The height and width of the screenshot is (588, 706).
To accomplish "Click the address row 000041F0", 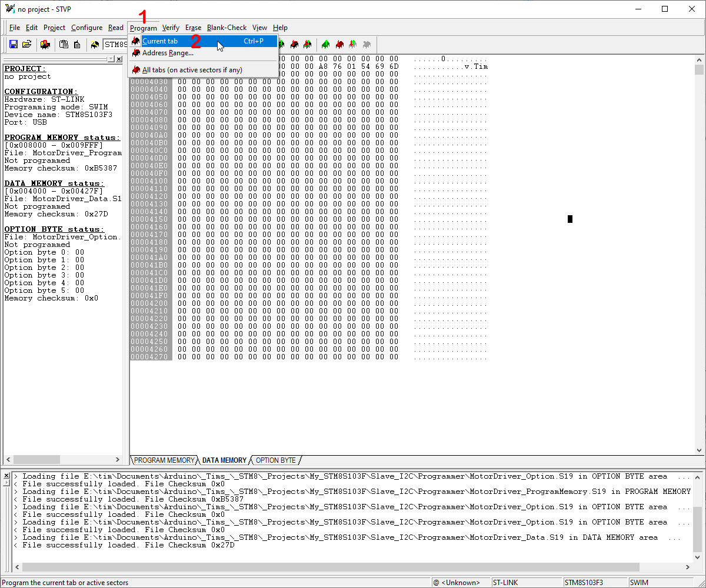I will pos(149,296).
